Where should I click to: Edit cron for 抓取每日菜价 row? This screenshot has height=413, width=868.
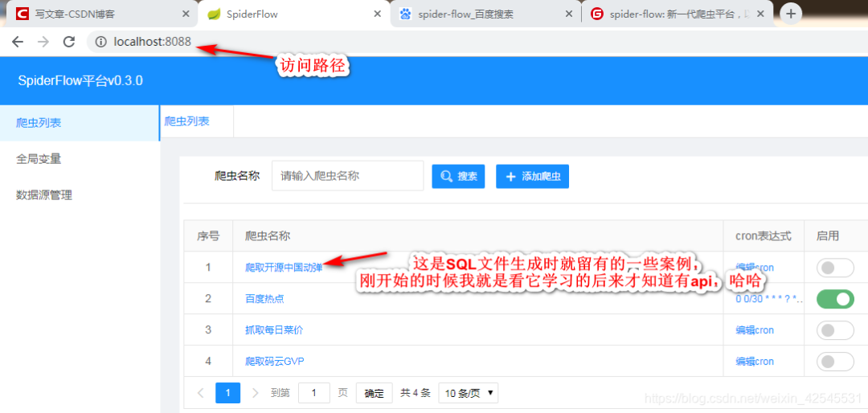click(x=755, y=330)
